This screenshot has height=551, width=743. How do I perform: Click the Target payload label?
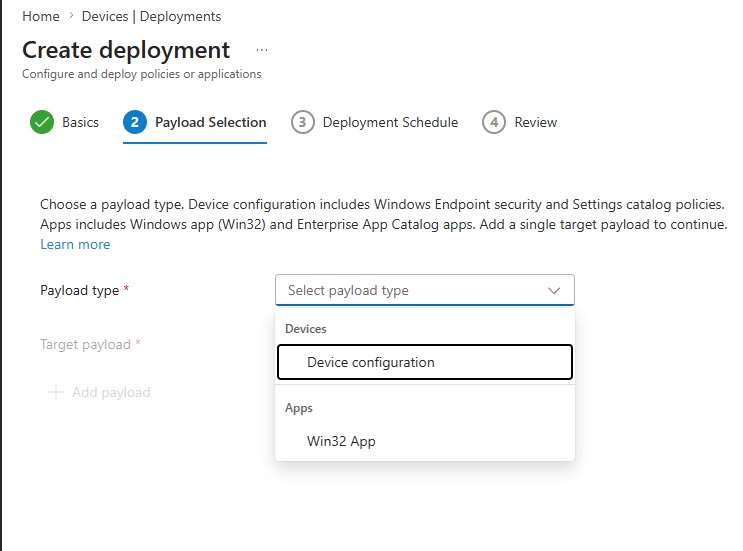(x=85, y=344)
